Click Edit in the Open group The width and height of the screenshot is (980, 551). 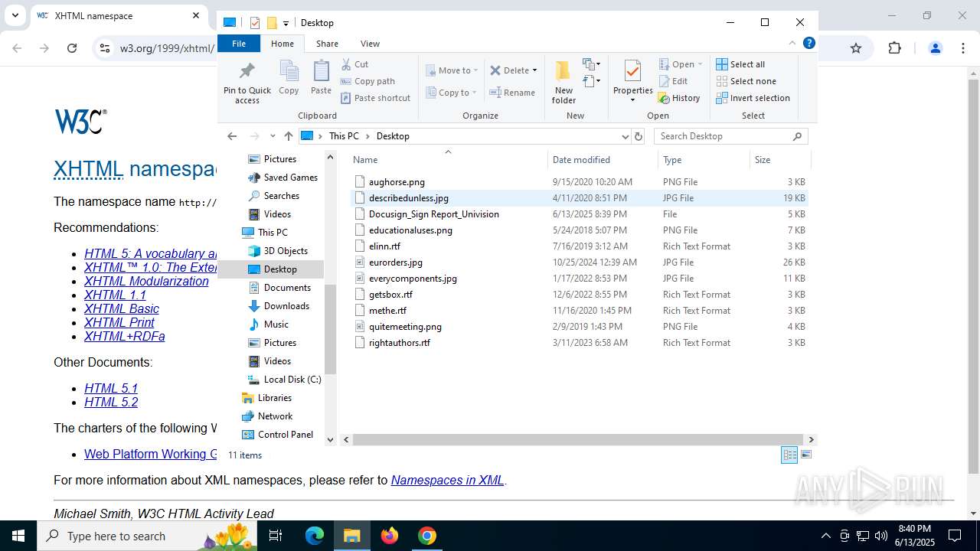(673, 81)
